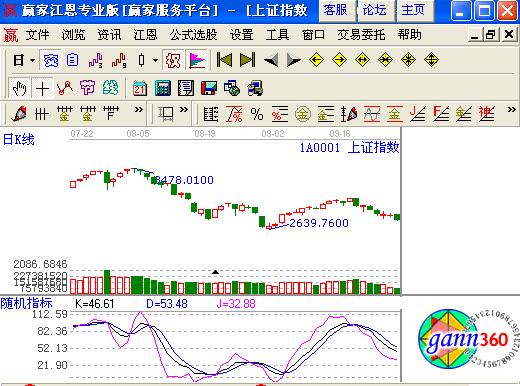Image resolution: width=520 pixels, height=386 pixels.
Task: Click the grid icon with 下
Action: (x=111, y=114)
